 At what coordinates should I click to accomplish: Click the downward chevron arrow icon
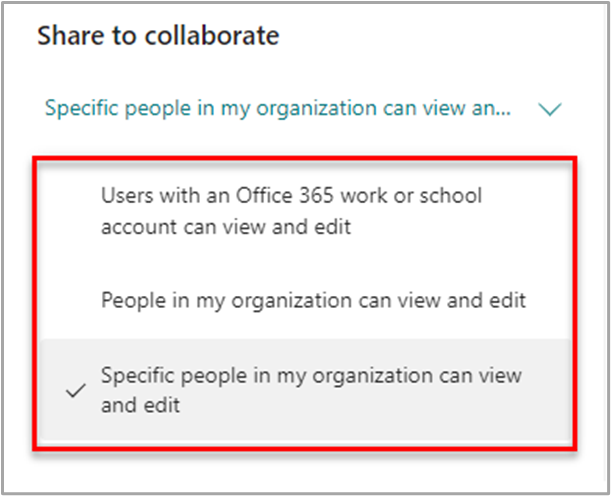[x=549, y=109]
